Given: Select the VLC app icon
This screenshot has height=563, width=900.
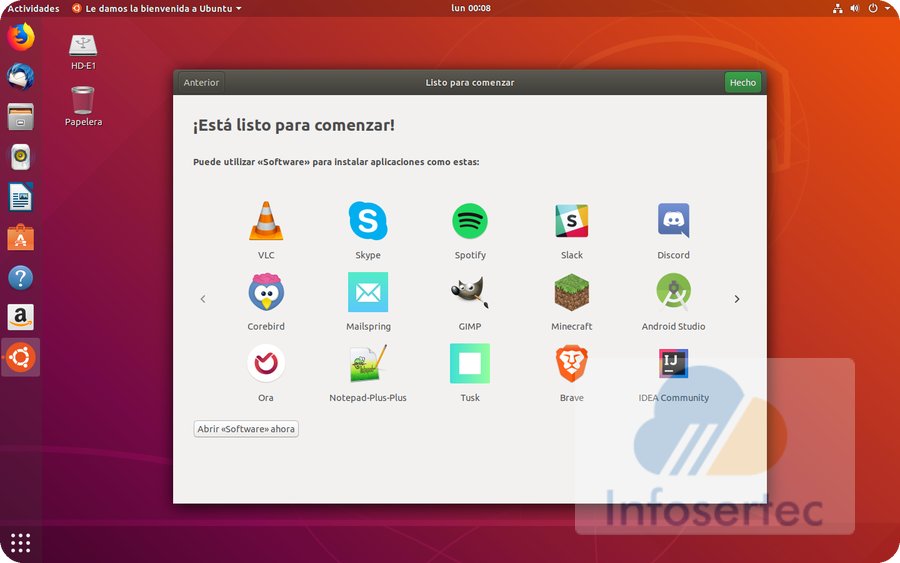Looking at the screenshot, I should pos(266,221).
